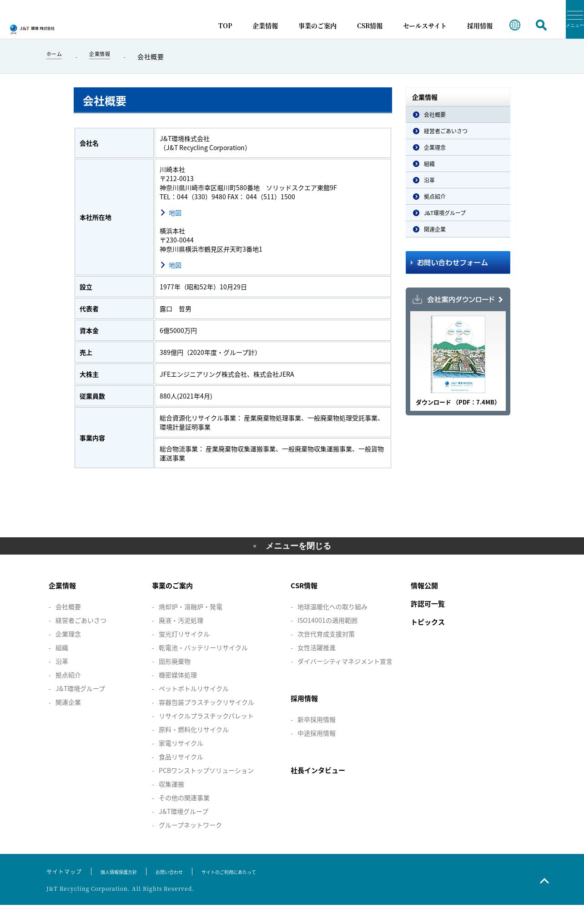Open the hamburger メニュー button

pos(575,19)
